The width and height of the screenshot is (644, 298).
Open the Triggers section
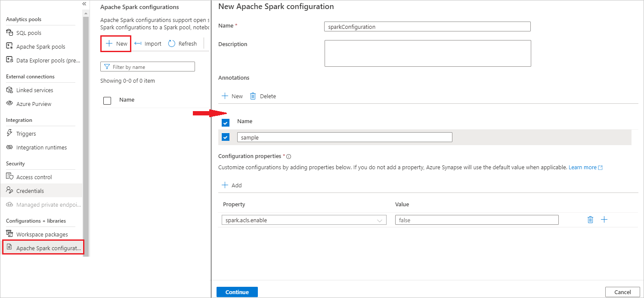[25, 133]
